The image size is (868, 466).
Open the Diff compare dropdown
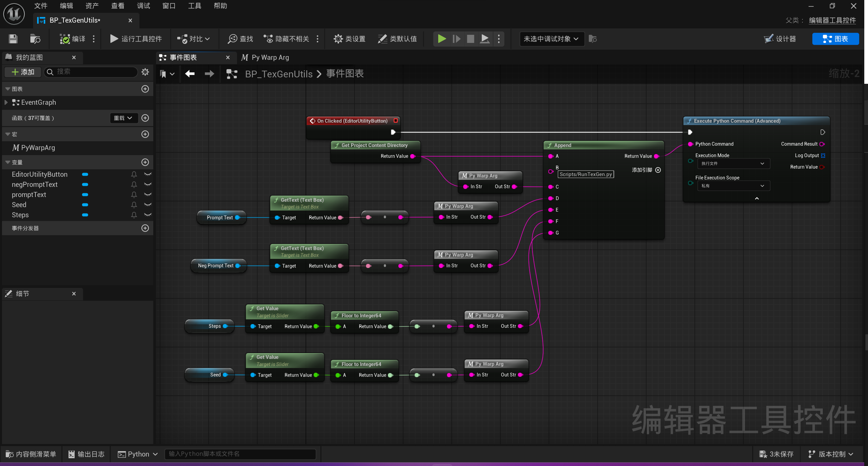click(x=193, y=39)
